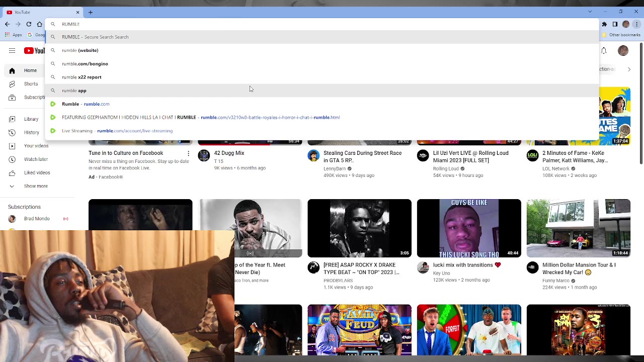Click the YouTube logo
Image resolution: width=644 pixels, height=362 pixels.
(x=34, y=50)
